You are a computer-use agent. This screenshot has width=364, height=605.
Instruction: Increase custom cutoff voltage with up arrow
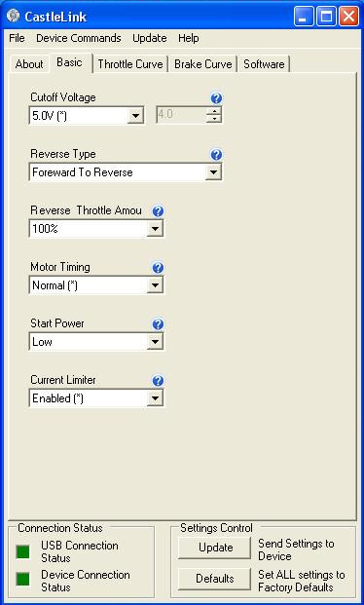click(x=214, y=111)
